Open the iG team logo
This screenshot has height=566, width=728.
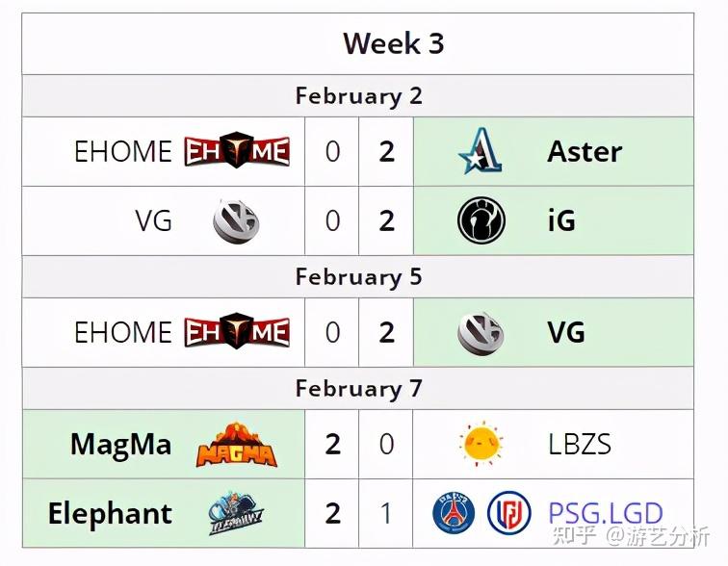pos(481,220)
